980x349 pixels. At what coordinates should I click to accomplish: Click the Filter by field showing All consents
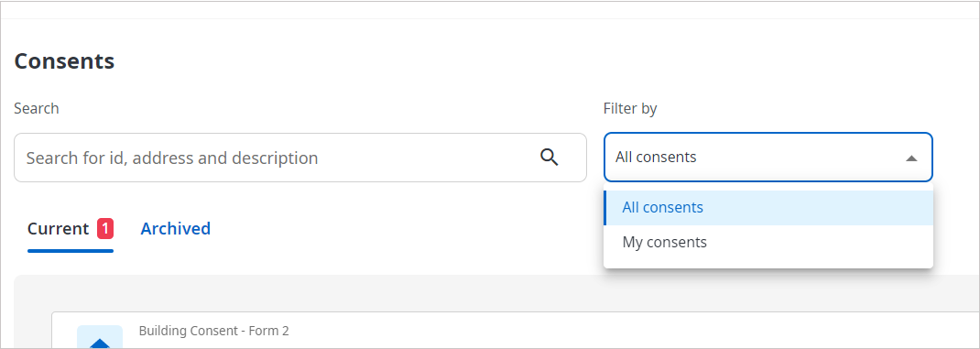click(x=768, y=157)
